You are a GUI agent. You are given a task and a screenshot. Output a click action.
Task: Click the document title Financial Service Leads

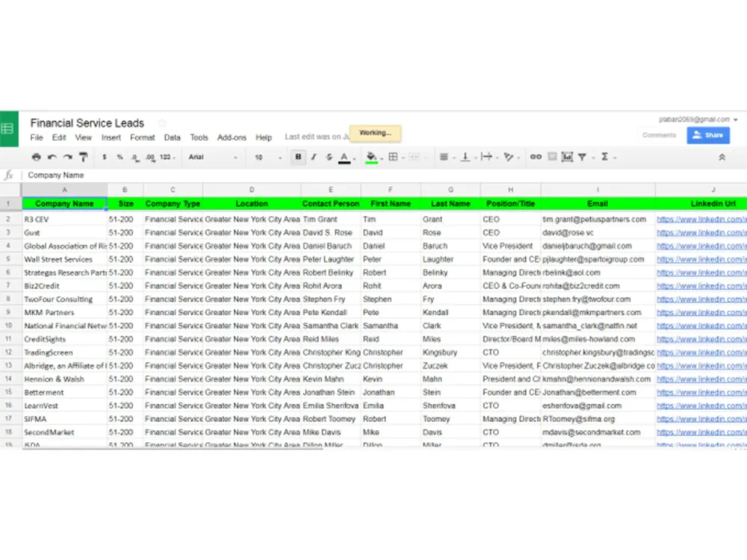pyautogui.click(x=87, y=123)
